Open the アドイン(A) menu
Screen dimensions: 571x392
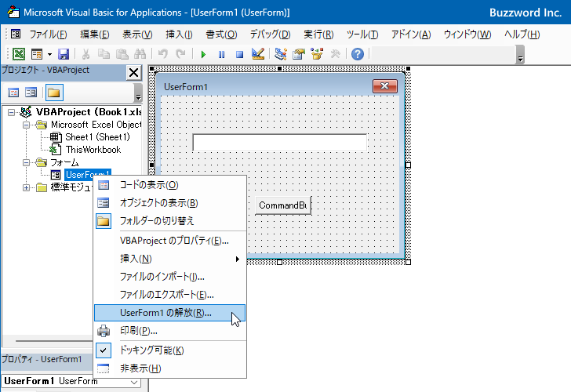pos(411,34)
